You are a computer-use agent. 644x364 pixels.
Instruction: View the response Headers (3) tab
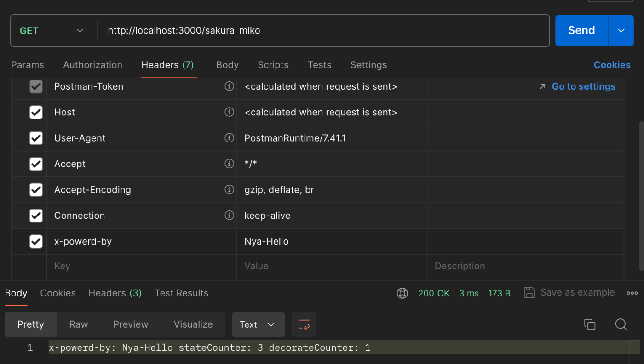[x=115, y=293]
